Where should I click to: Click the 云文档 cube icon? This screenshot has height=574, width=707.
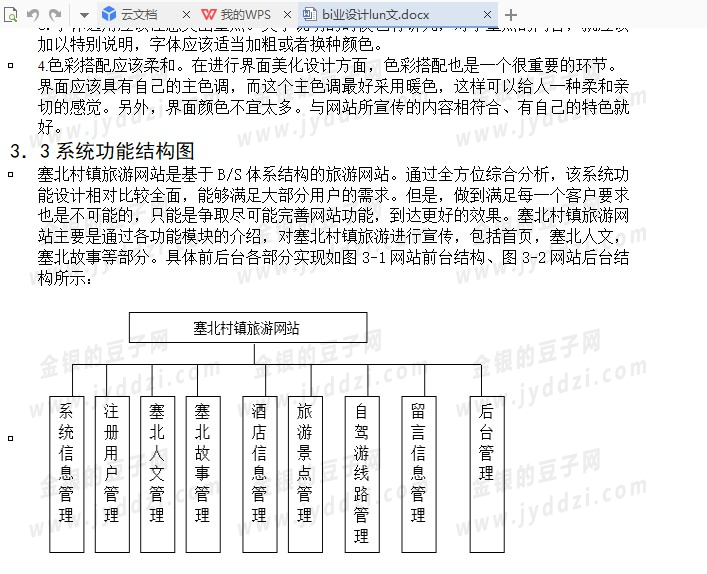click(x=109, y=14)
